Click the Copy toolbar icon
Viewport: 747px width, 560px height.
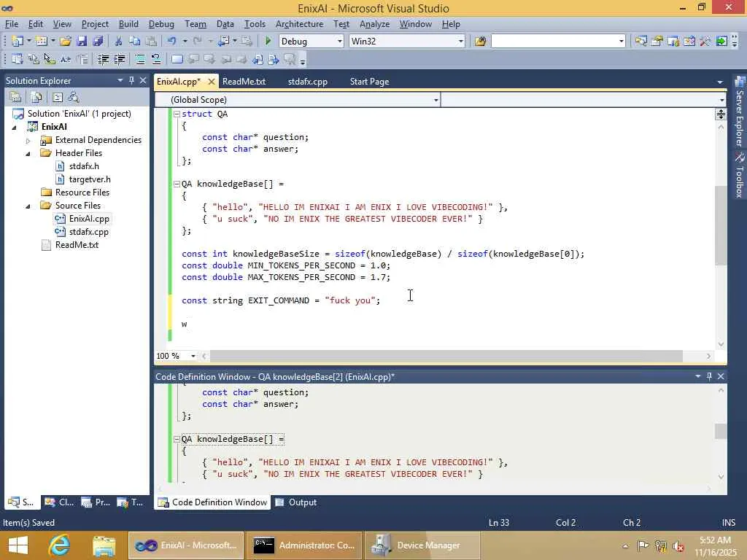point(135,42)
